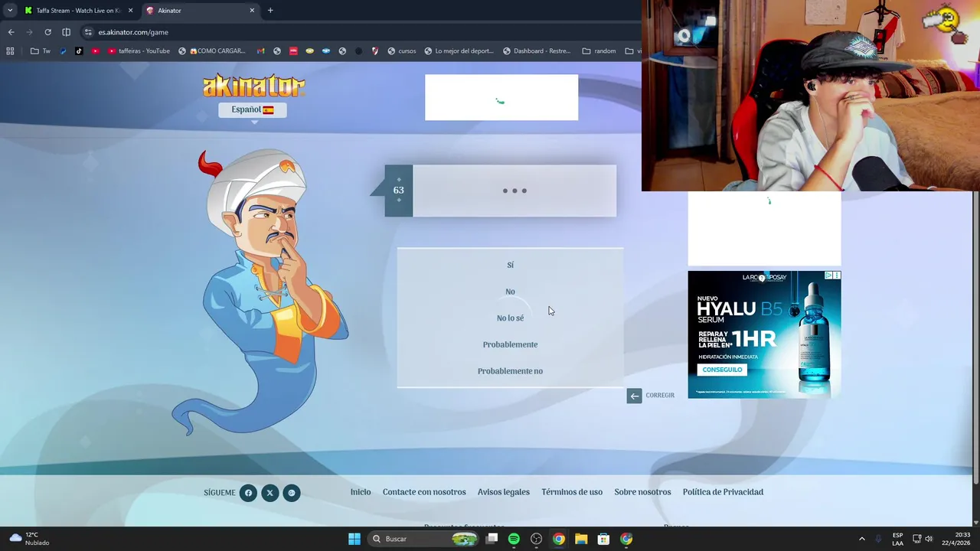Image resolution: width=980 pixels, height=551 pixels.
Task: Open Términos de uso link
Action: tap(572, 492)
